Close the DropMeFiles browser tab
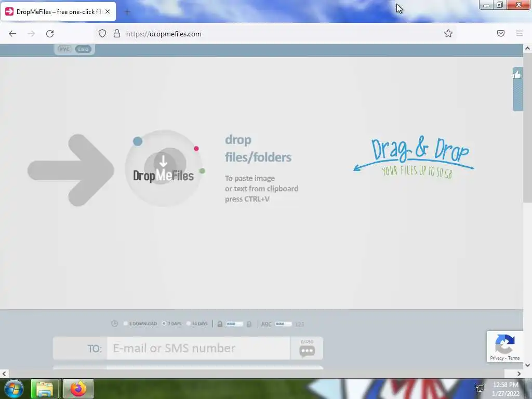 pos(108,11)
